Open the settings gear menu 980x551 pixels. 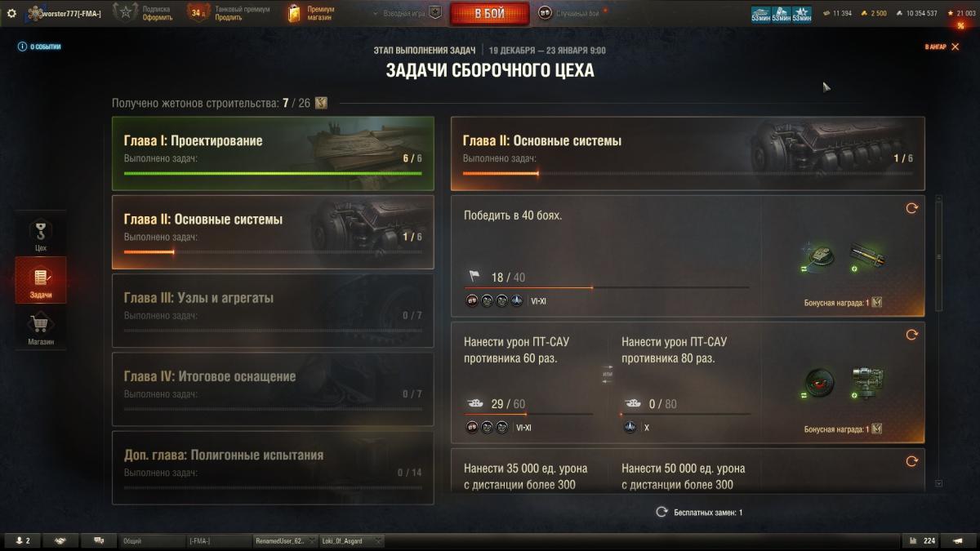(x=11, y=13)
